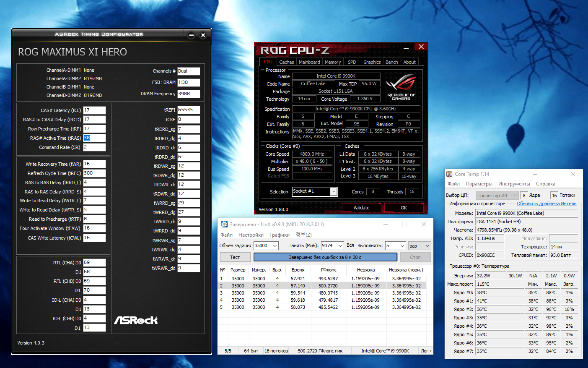Viewport: 588px width, 368px height.
Task: Click the Command Rate (CR) field
Action: click(94, 147)
